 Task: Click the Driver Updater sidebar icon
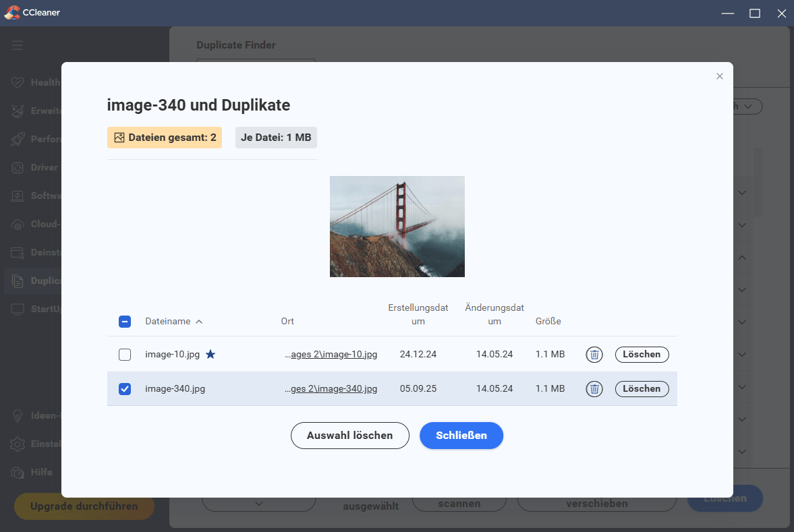point(18,168)
